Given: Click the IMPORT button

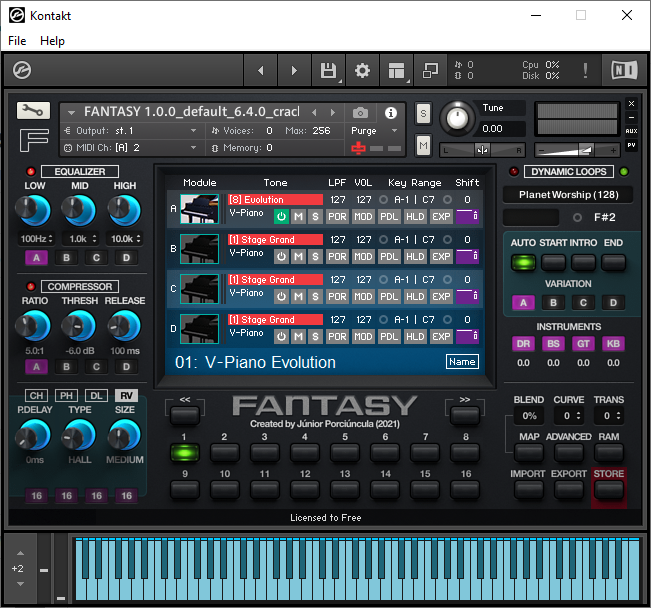Looking at the screenshot, I should pyautogui.click(x=528, y=489).
